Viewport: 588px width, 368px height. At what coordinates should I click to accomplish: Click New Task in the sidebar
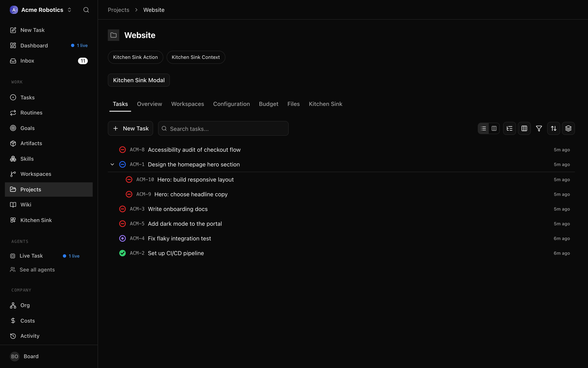coord(49,30)
